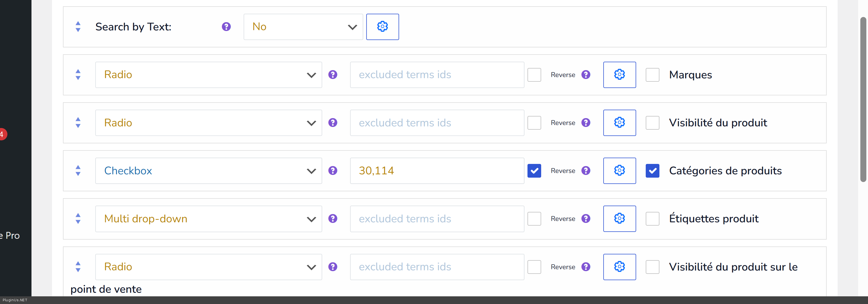The height and width of the screenshot is (304, 868).
Task: Open gear settings for Catégories de produits
Action: click(x=619, y=171)
